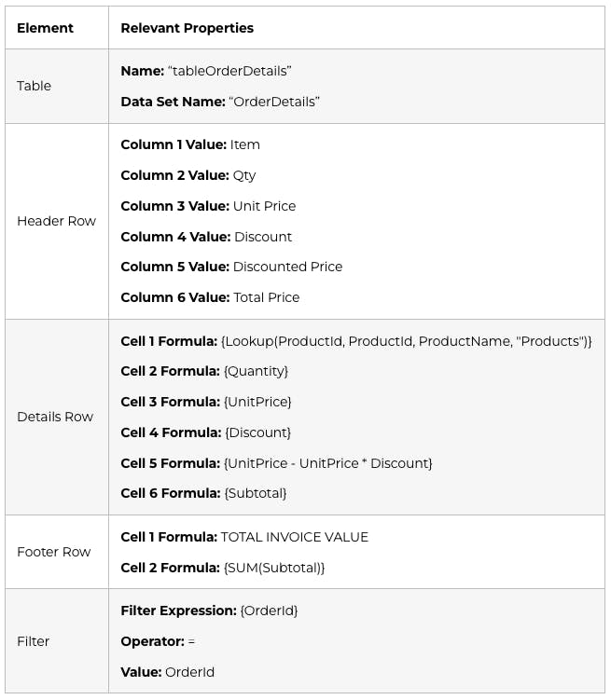Screen dimensions: 611x700
Task: Select the "Table" element row label
Action: (34, 86)
